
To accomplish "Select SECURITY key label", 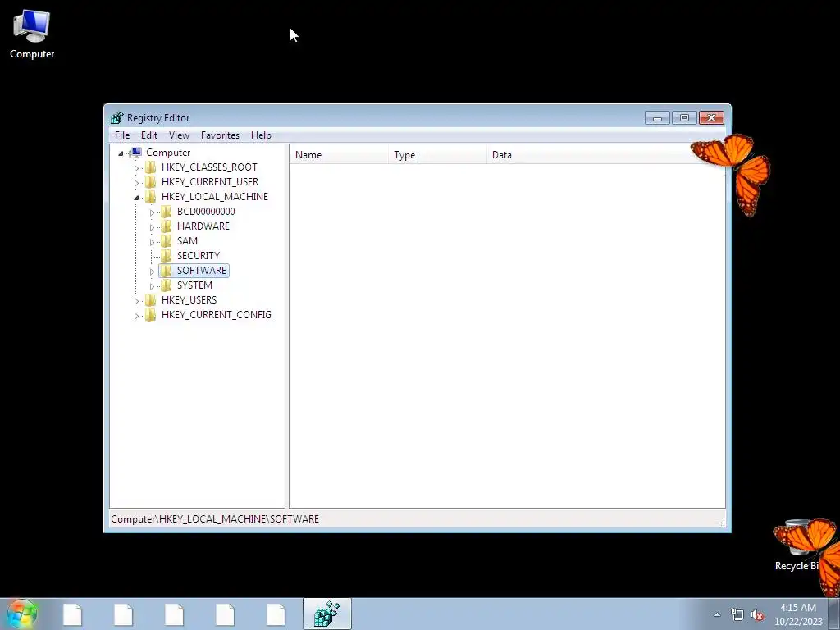I will (x=199, y=256).
